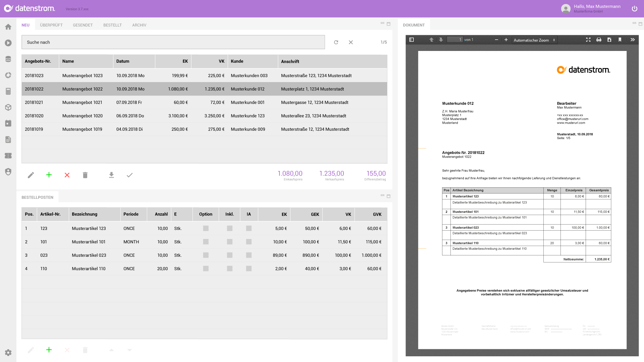Click the download/export icon in toolbar
Viewport: 644px width, 362px height.
[x=111, y=175]
